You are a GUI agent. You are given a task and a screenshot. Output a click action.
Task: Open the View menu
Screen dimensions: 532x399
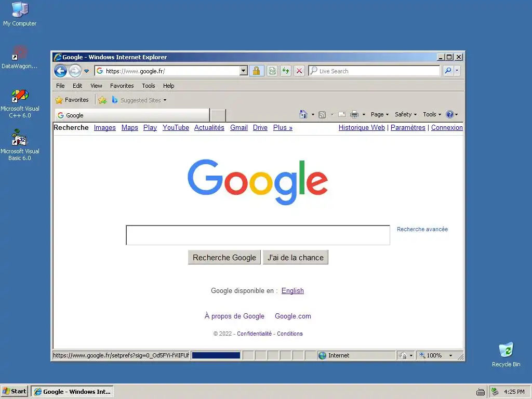pyautogui.click(x=96, y=86)
